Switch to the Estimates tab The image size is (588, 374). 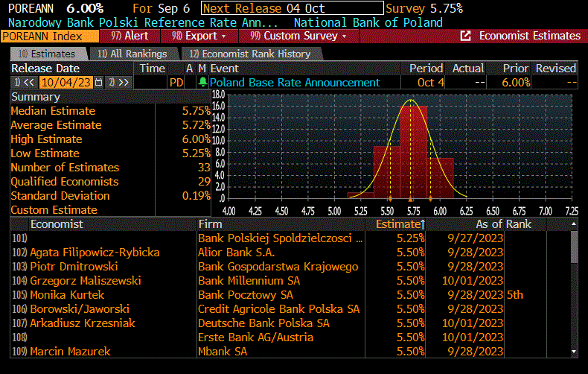pos(47,54)
